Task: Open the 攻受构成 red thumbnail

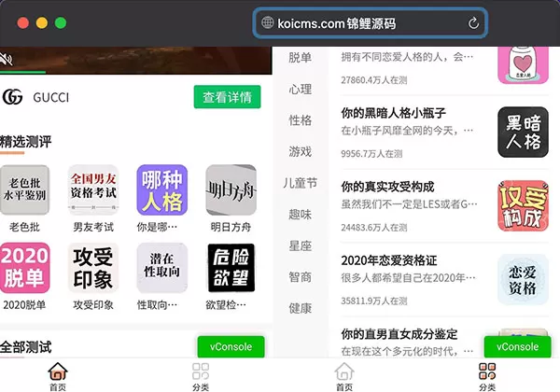Action: tap(523, 205)
